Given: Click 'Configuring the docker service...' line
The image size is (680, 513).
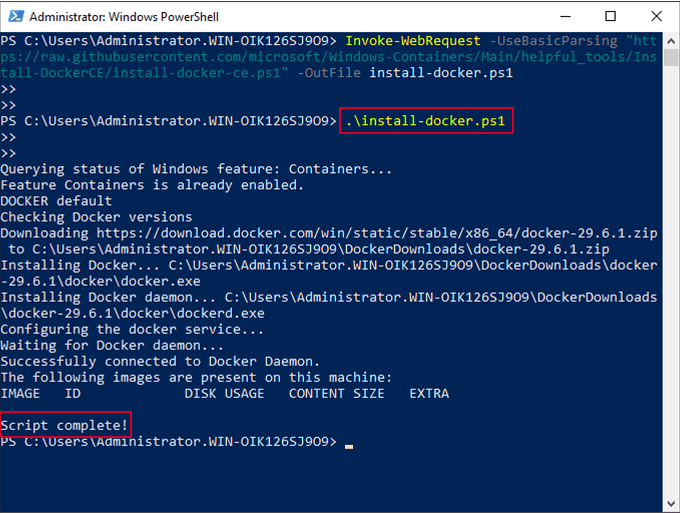Looking at the screenshot, I should pyautogui.click(x=132, y=330).
